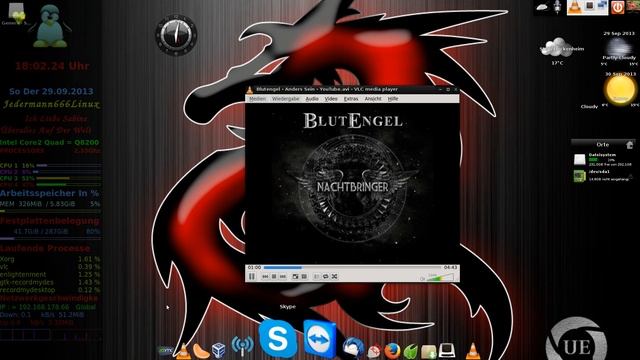640x360 pixels.
Task: Open VirtualBox from the dock
Action: pyautogui.click(x=219, y=350)
